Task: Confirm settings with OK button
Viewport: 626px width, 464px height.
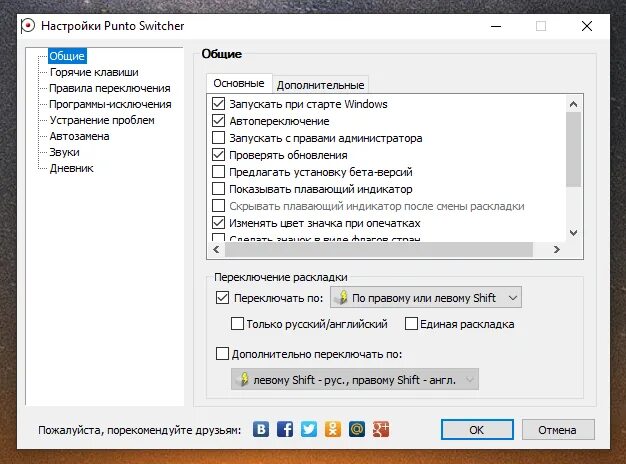Action: pyautogui.click(x=477, y=430)
